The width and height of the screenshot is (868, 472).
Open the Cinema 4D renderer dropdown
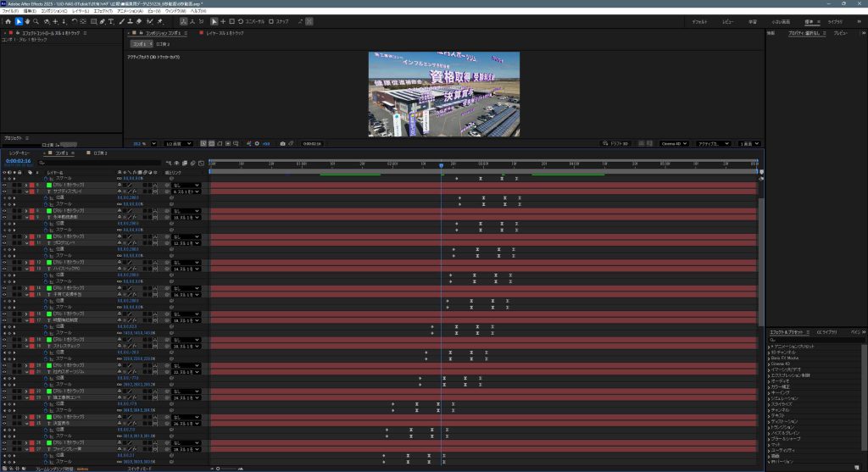point(675,143)
